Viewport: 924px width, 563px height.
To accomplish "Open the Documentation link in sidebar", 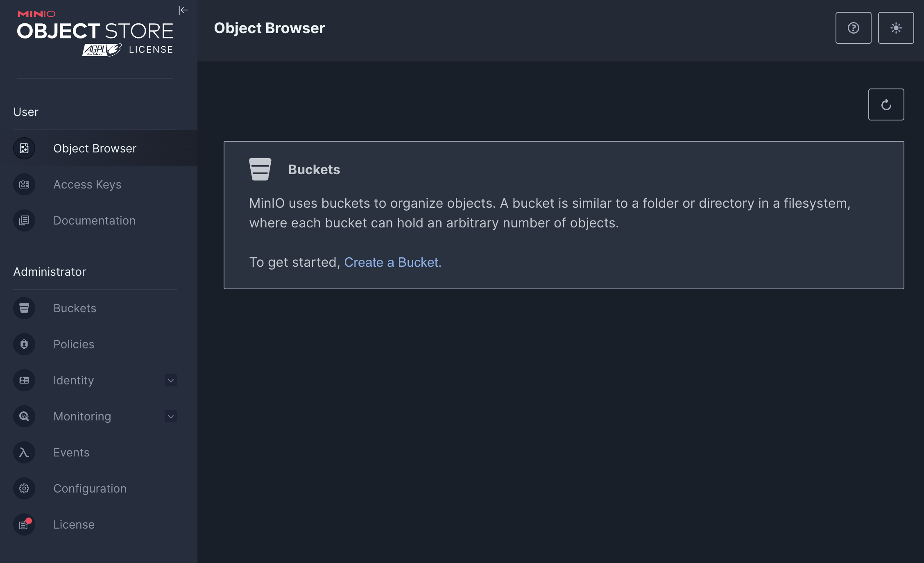I will [94, 220].
